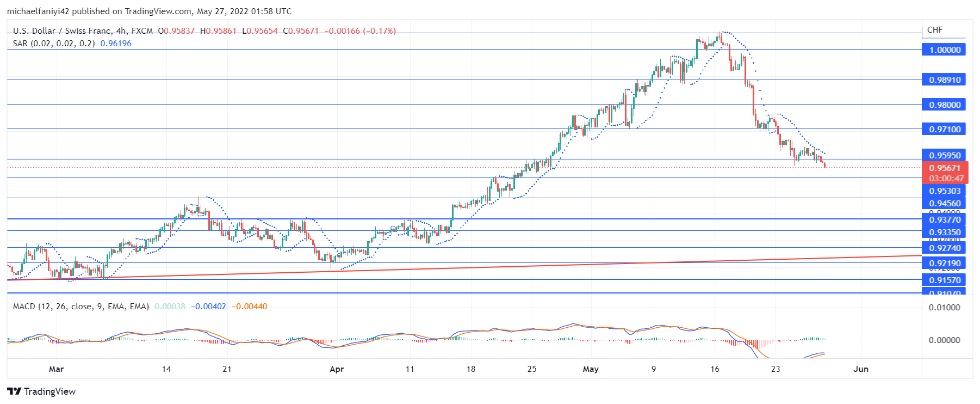Click the 0.92190 price level label
This screenshot has height=404, width=980.
point(944,264)
